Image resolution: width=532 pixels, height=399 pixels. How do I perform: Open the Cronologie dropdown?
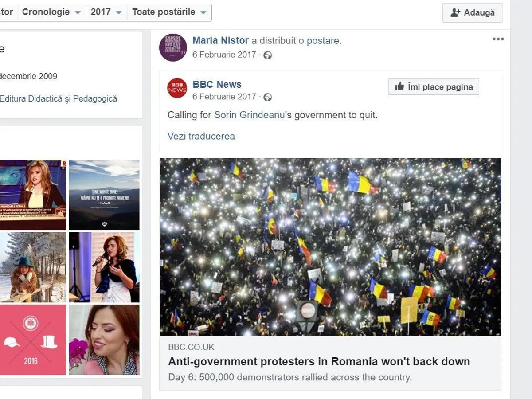pos(51,12)
